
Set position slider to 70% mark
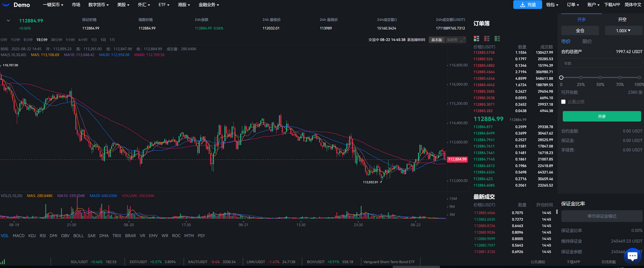pos(620,78)
